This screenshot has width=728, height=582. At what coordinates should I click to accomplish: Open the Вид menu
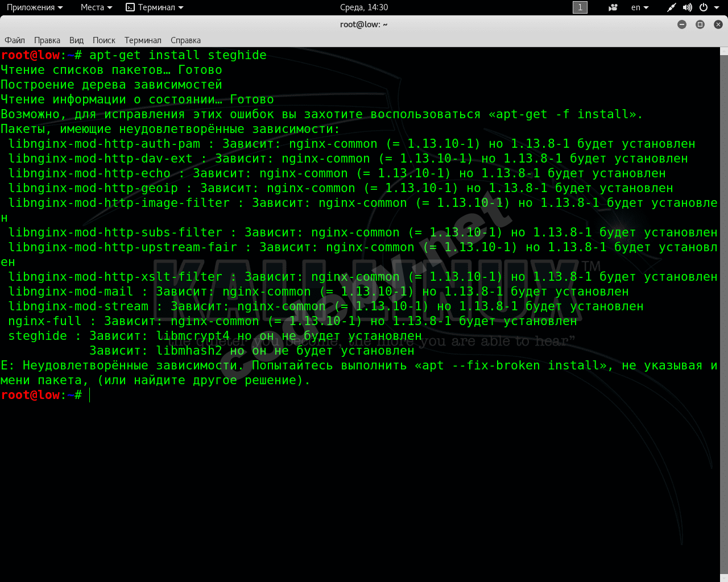(76, 40)
